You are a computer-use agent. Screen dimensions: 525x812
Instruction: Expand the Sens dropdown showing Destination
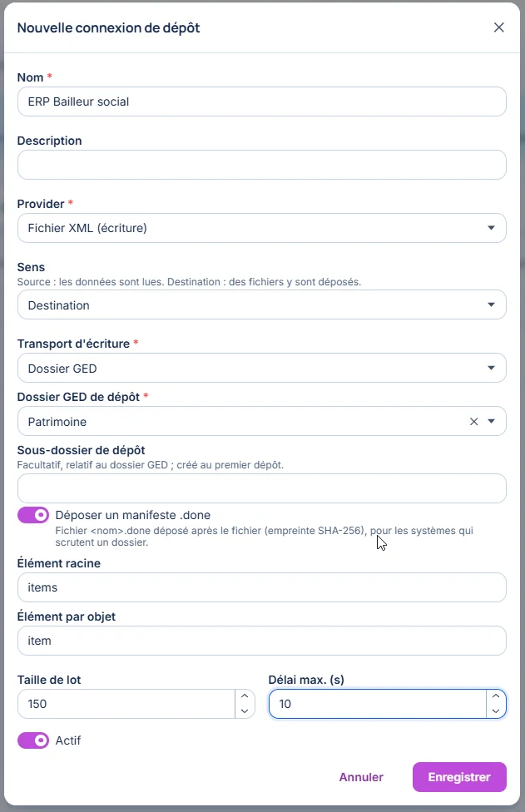(262, 304)
